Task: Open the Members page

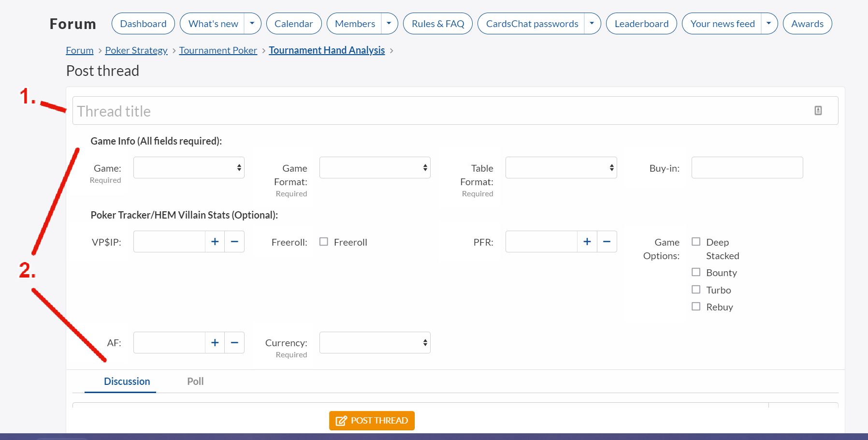Action: click(x=355, y=24)
